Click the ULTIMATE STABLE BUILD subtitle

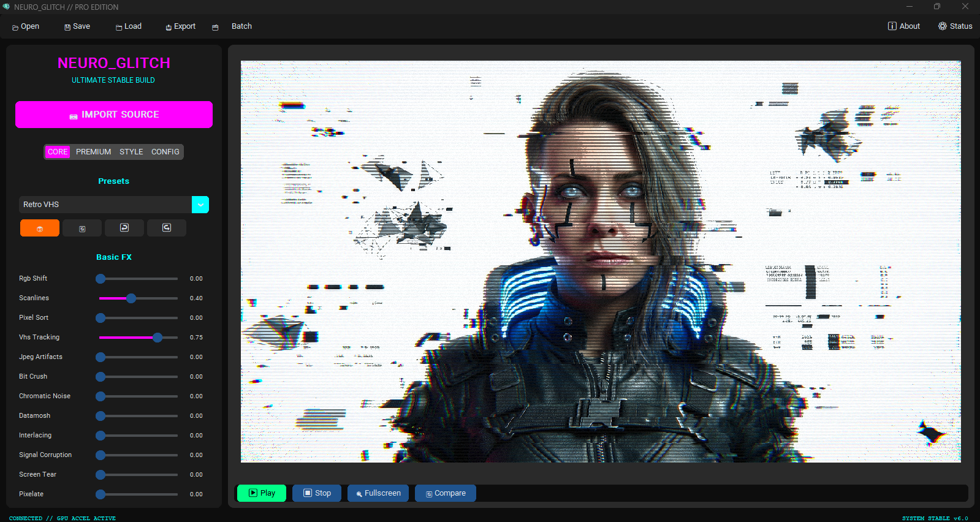coord(113,80)
